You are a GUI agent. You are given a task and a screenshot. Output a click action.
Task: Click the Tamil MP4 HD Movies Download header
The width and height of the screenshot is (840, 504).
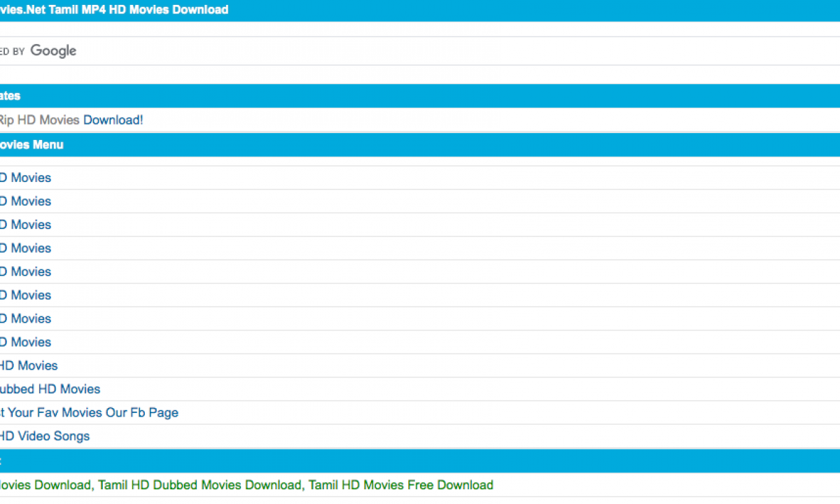(x=114, y=10)
